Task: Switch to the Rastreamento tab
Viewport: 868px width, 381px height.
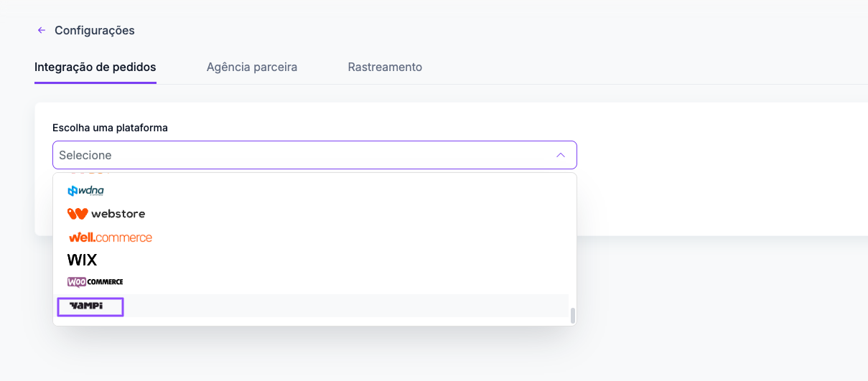Action: [385, 67]
